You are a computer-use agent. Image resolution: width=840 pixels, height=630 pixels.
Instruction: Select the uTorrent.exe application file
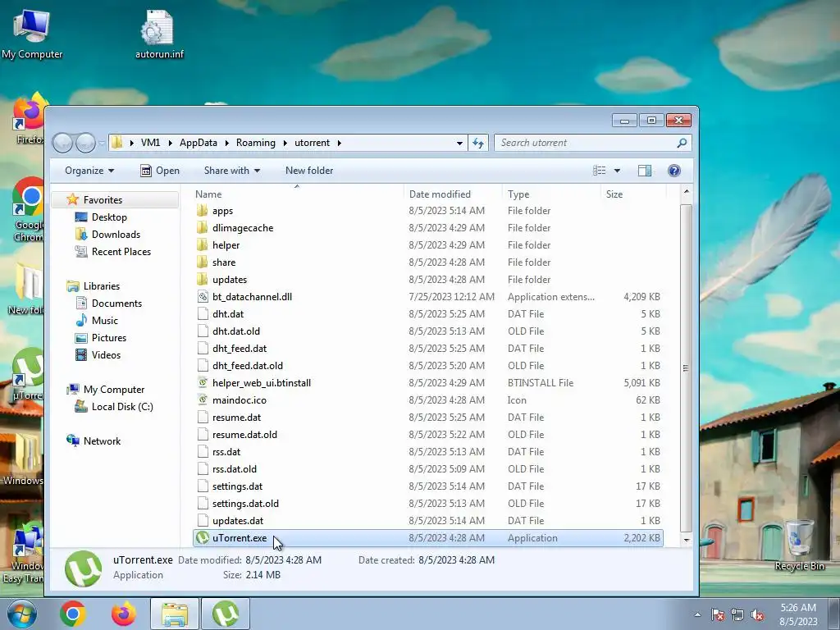tap(427, 538)
